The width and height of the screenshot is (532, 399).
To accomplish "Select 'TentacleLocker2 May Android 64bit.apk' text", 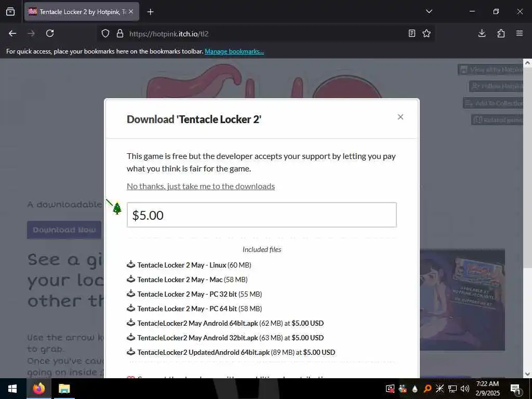I will [x=197, y=323].
